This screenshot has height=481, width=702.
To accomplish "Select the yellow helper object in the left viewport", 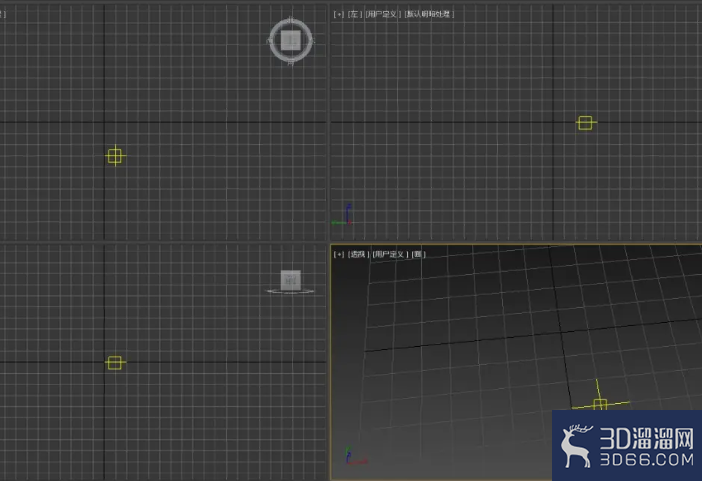I will click(x=586, y=123).
